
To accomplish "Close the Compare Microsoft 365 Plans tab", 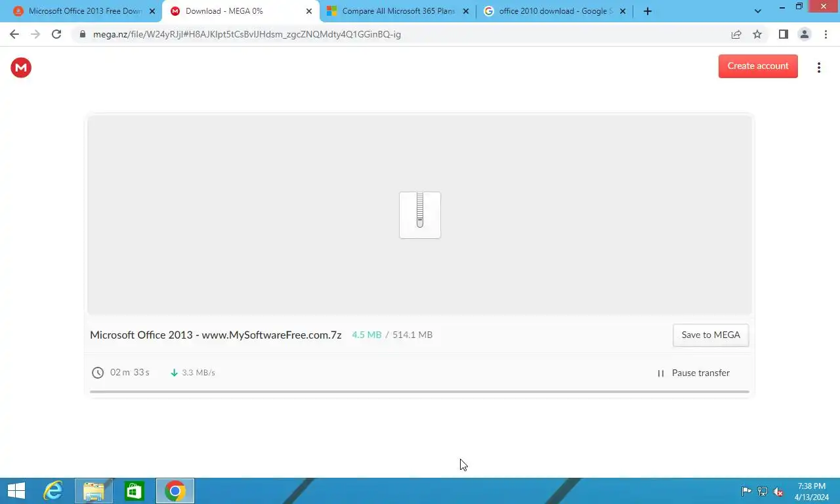I will coord(466,11).
